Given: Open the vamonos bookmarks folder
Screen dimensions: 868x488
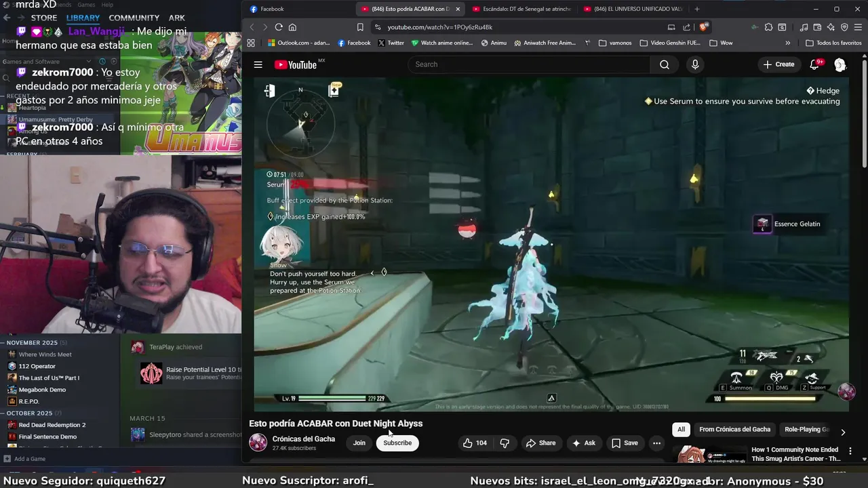Looking at the screenshot, I should point(615,43).
